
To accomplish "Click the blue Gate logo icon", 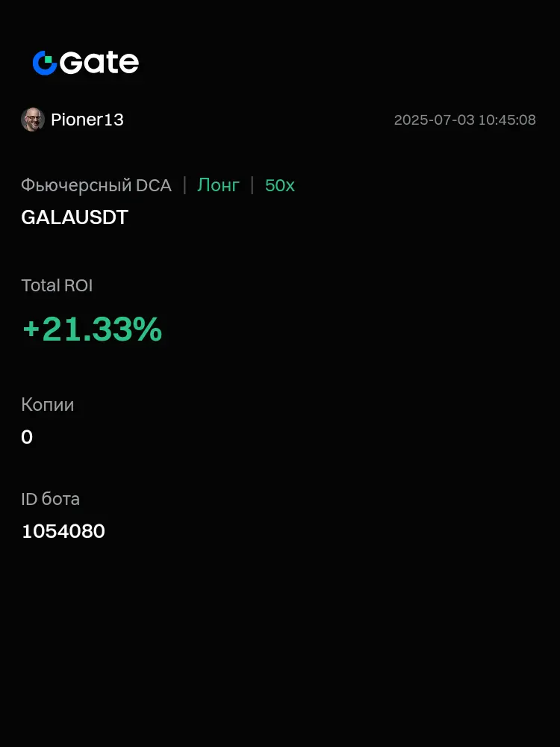I will click(x=45, y=63).
